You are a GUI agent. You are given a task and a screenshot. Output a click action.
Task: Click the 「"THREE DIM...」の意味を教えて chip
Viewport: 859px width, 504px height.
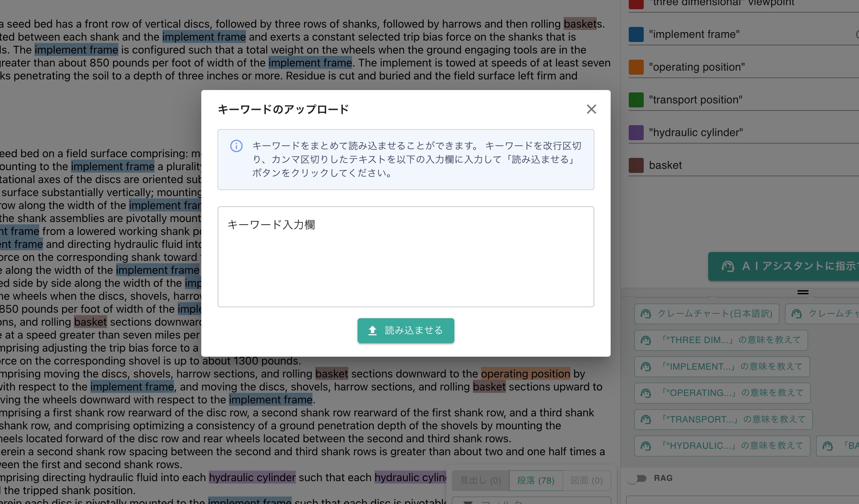(721, 340)
